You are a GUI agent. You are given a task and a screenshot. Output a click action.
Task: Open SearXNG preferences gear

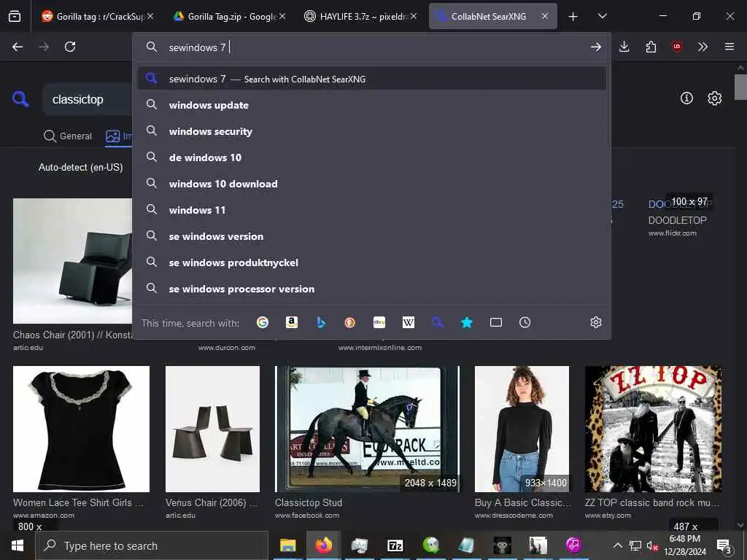pos(714,98)
